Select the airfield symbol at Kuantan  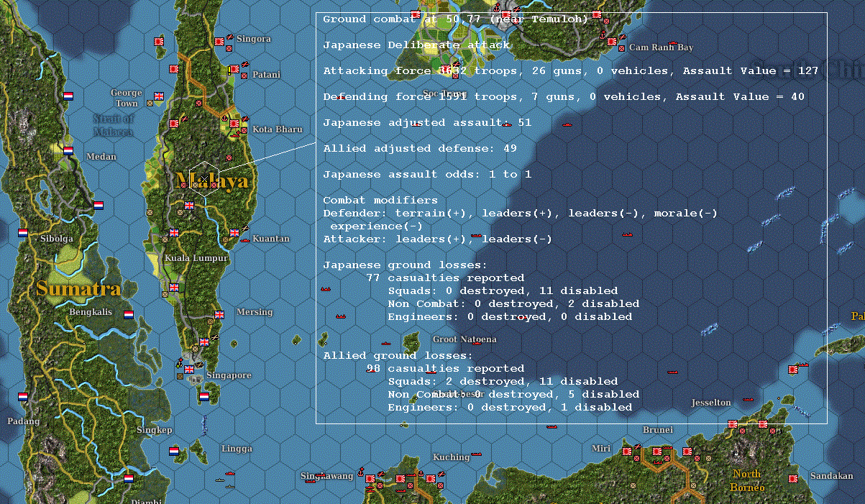[245, 228]
